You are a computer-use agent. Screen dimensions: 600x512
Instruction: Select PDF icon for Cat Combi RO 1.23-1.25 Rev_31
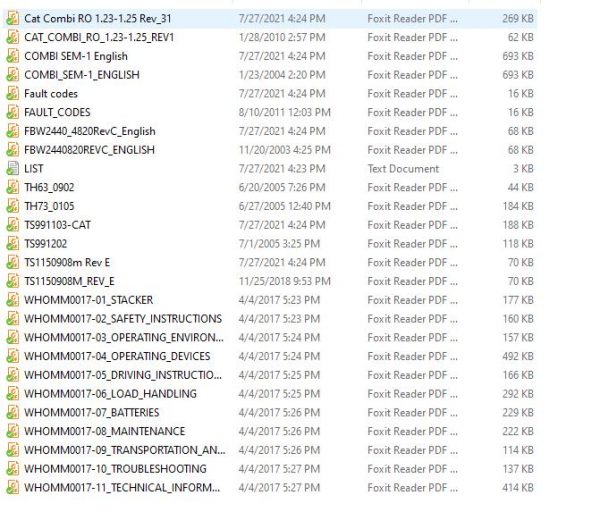pyautogui.click(x=13, y=18)
